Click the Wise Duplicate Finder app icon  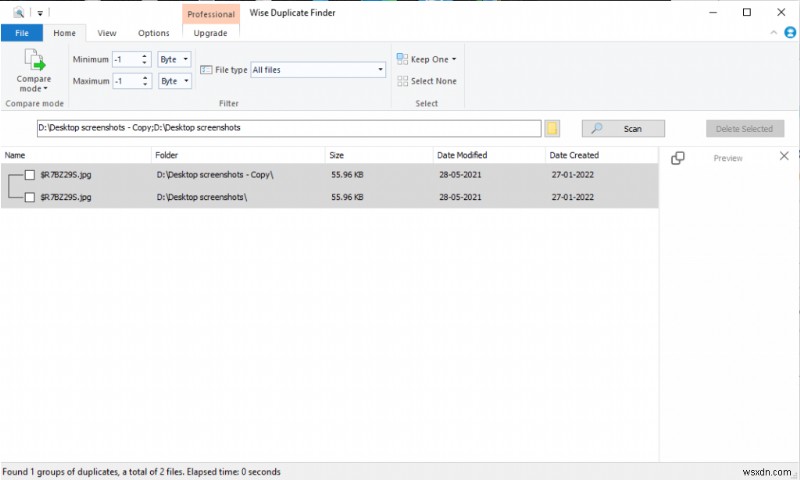click(19, 12)
